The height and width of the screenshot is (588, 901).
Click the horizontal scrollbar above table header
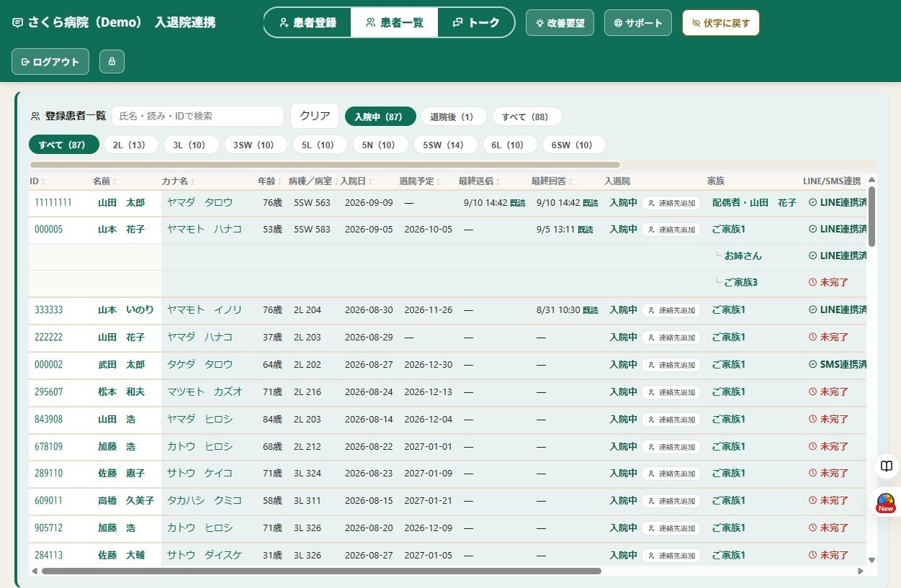[325, 165]
